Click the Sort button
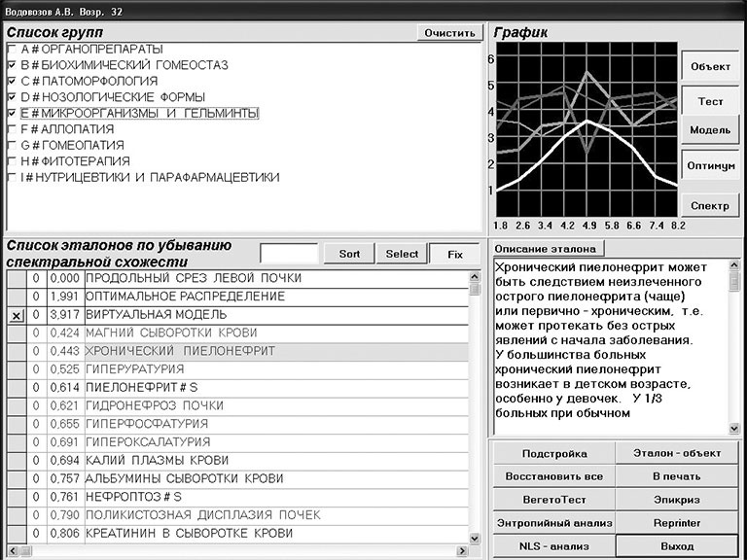Screen dimensions: 747x560 tap(349, 254)
